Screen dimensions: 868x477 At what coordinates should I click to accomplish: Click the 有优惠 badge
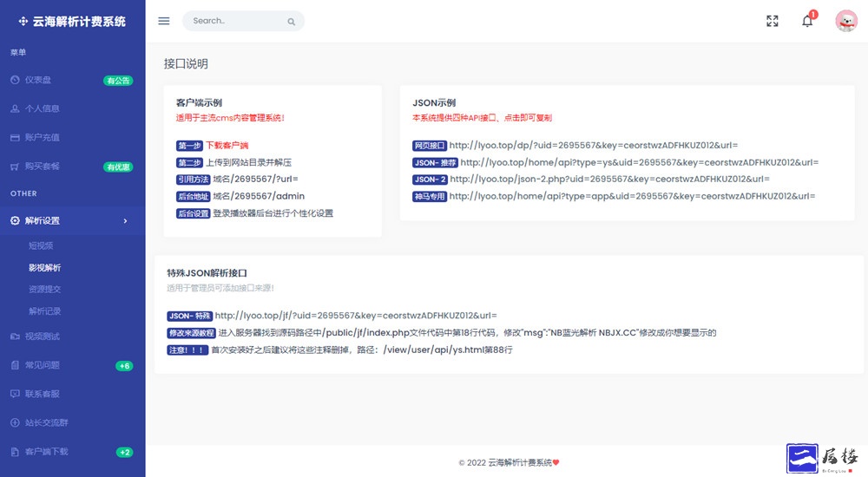(x=118, y=167)
